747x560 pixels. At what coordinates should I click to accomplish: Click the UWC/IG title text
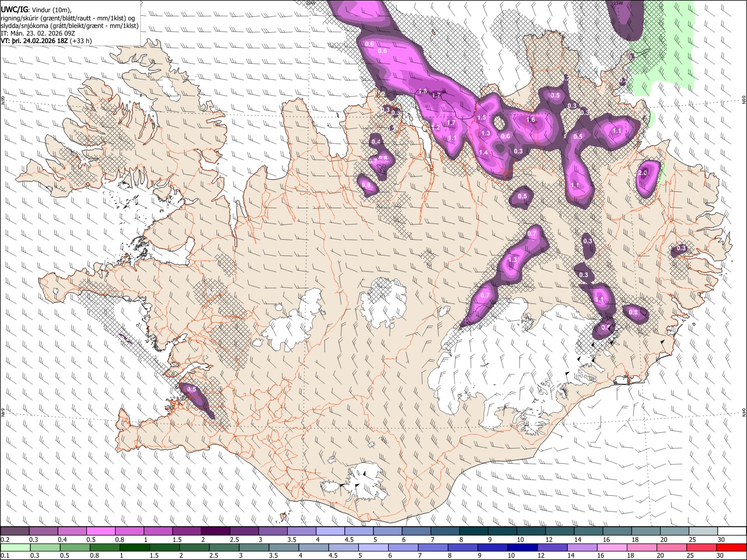14,9
